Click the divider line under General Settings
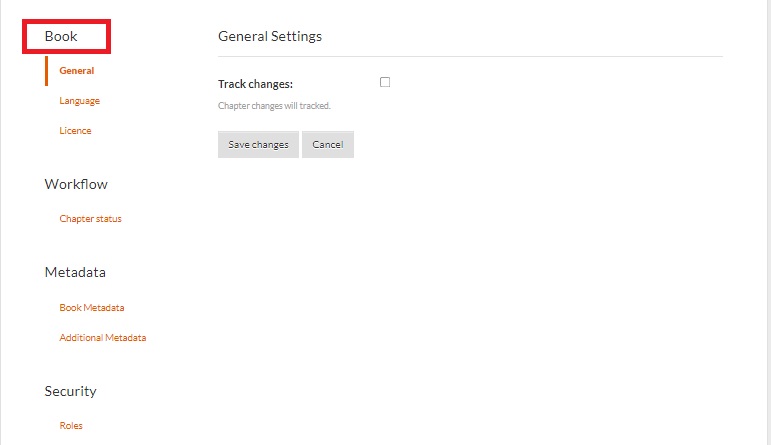This screenshot has width=771, height=445. pos(470,57)
